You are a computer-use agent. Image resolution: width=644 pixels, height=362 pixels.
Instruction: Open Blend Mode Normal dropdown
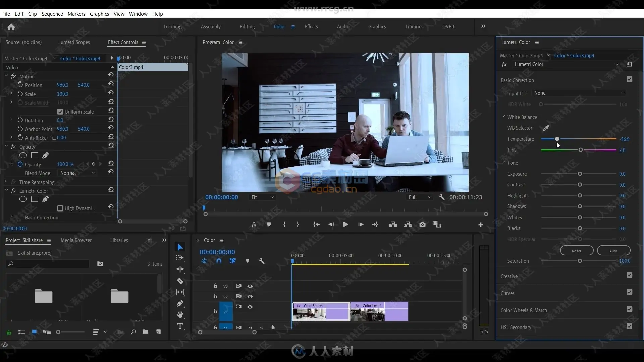[77, 173]
